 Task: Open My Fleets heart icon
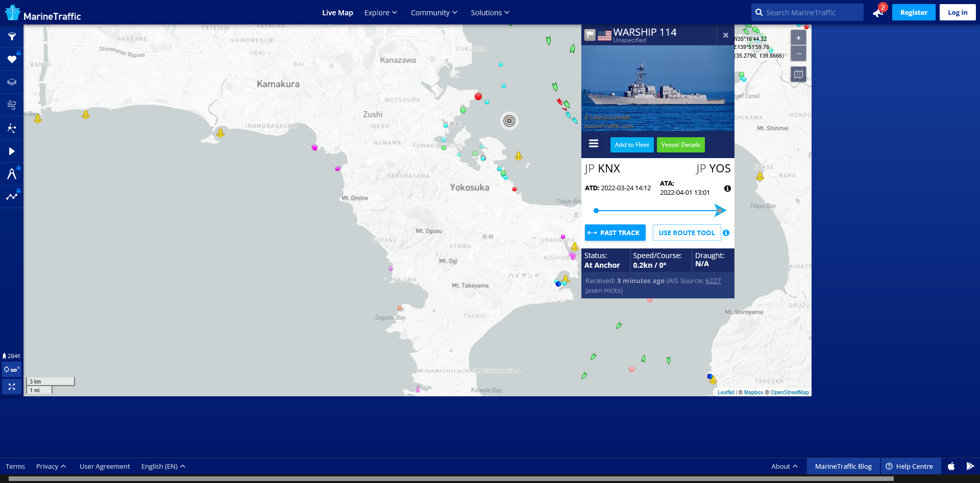tap(12, 60)
